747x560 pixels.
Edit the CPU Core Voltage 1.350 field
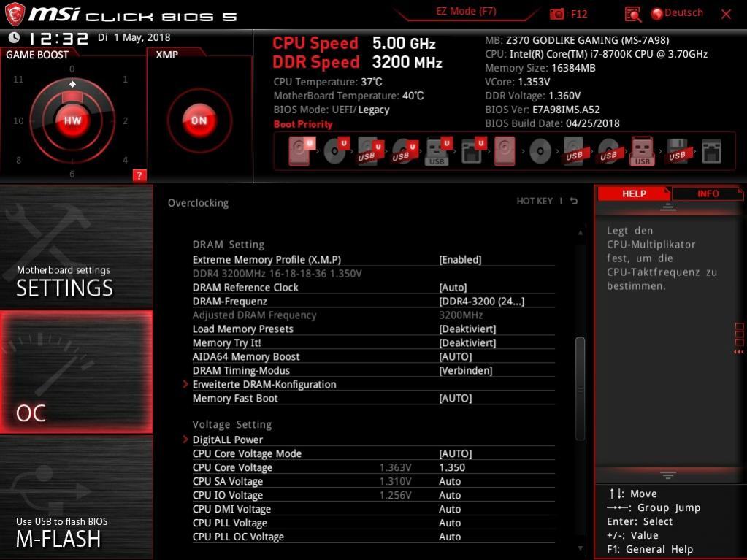[452, 467]
